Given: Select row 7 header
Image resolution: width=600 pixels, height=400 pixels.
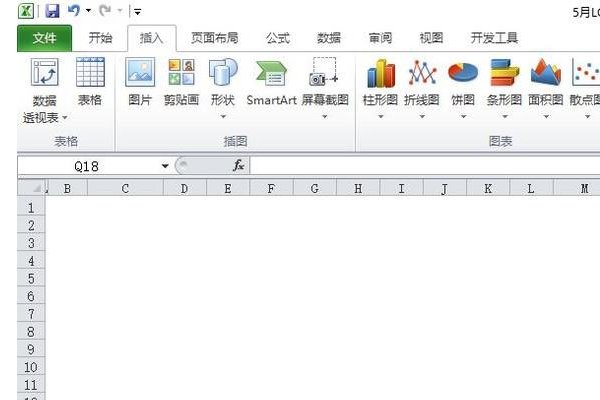Looking at the screenshot, I should point(31,314).
